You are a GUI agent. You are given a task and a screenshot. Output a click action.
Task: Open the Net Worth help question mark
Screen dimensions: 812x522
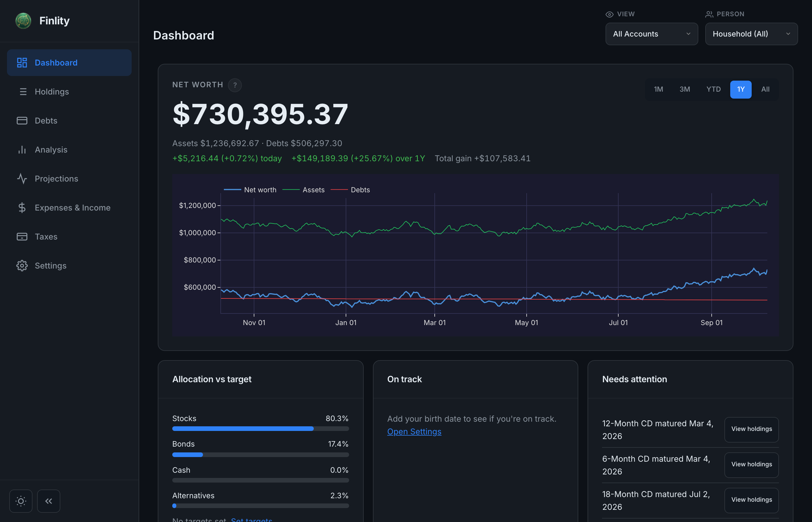[235, 85]
